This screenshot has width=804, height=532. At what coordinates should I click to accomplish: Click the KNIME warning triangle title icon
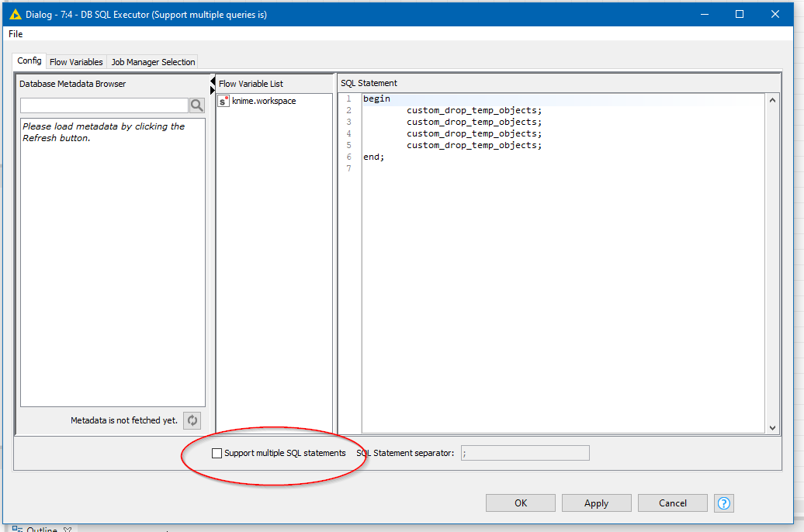[15, 14]
